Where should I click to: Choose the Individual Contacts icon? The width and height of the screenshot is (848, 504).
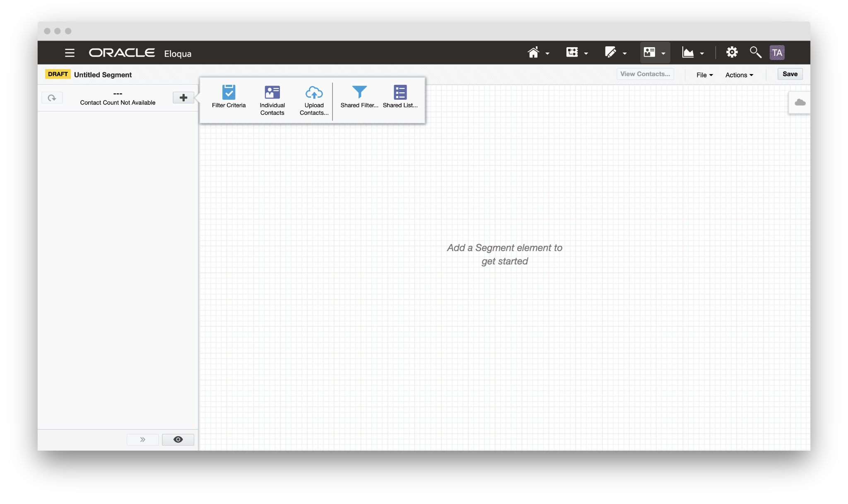point(272,92)
